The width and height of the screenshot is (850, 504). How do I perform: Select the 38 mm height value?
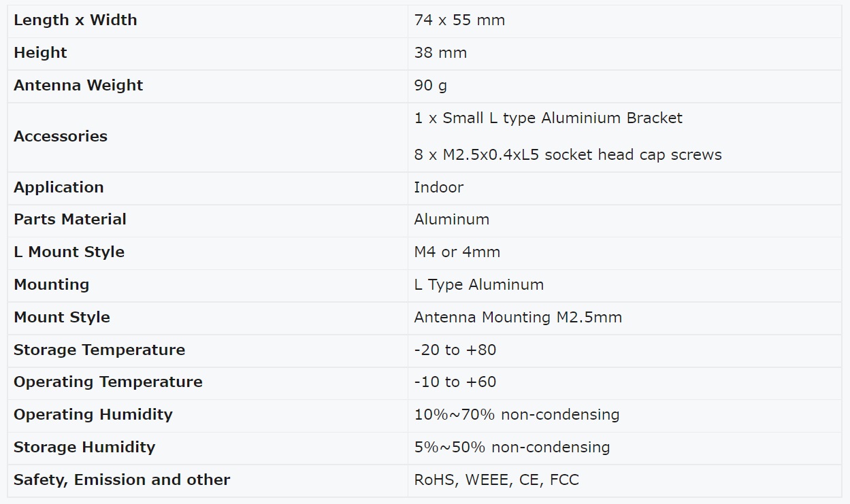coord(440,53)
